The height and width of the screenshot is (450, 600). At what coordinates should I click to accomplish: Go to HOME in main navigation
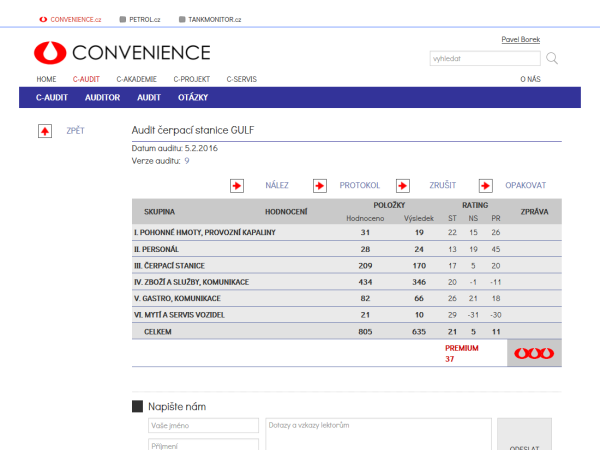[x=46, y=79]
